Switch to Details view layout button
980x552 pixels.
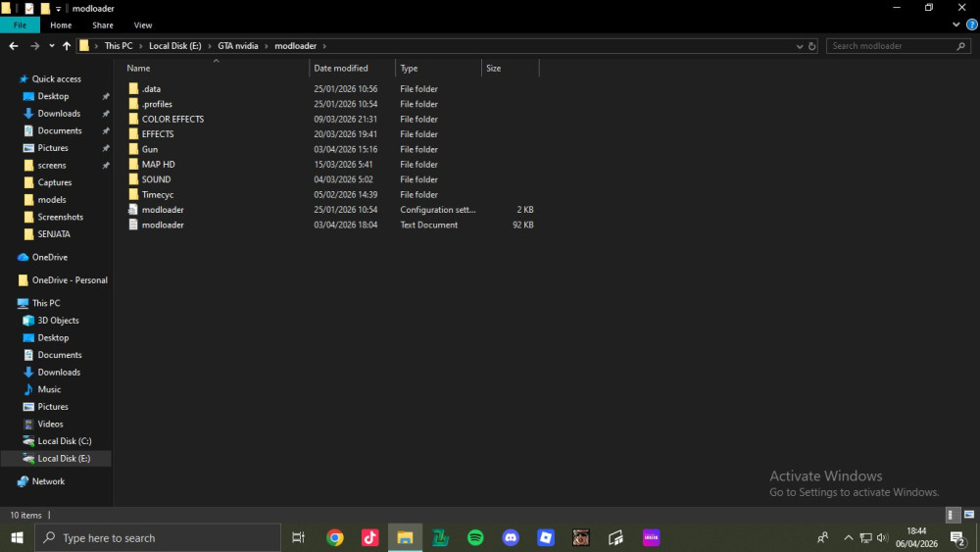pos(952,515)
